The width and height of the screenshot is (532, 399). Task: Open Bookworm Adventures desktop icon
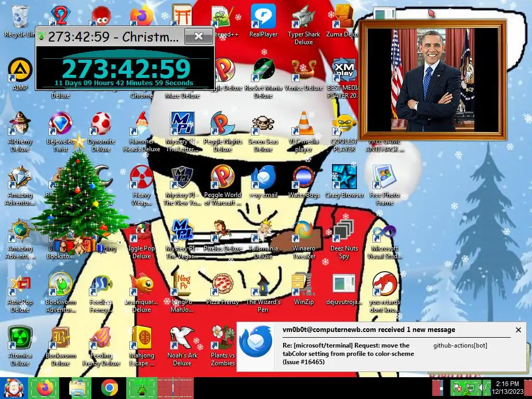point(60,293)
